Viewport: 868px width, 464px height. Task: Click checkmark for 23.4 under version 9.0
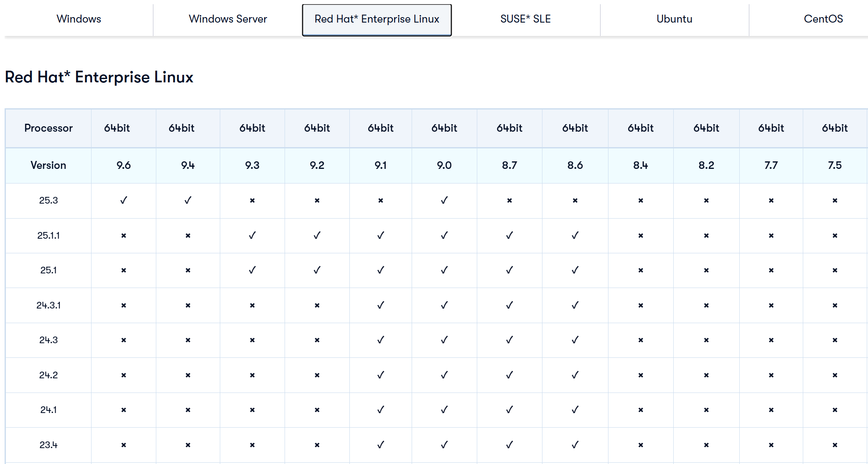[x=444, y=445]
